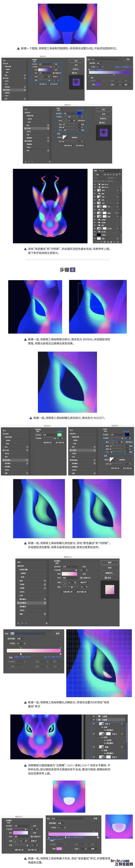The width and height of the screenshot is (135, 868).
Task: Expand the 右眼睛 layer group
Action: coord(97,716)
